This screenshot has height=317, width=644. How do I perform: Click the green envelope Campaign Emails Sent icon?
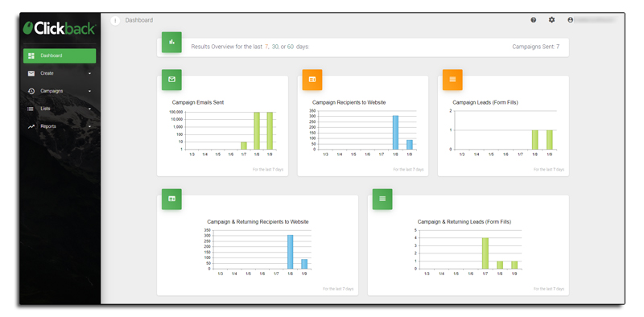pyautogui.click(x=171, y=80)
